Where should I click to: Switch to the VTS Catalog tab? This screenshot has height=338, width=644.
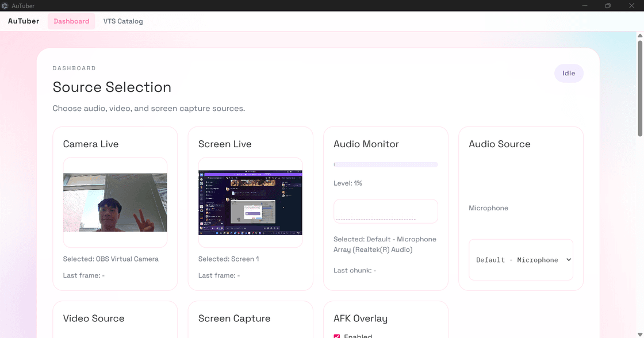pyautogui.click(x=123, y=21)
